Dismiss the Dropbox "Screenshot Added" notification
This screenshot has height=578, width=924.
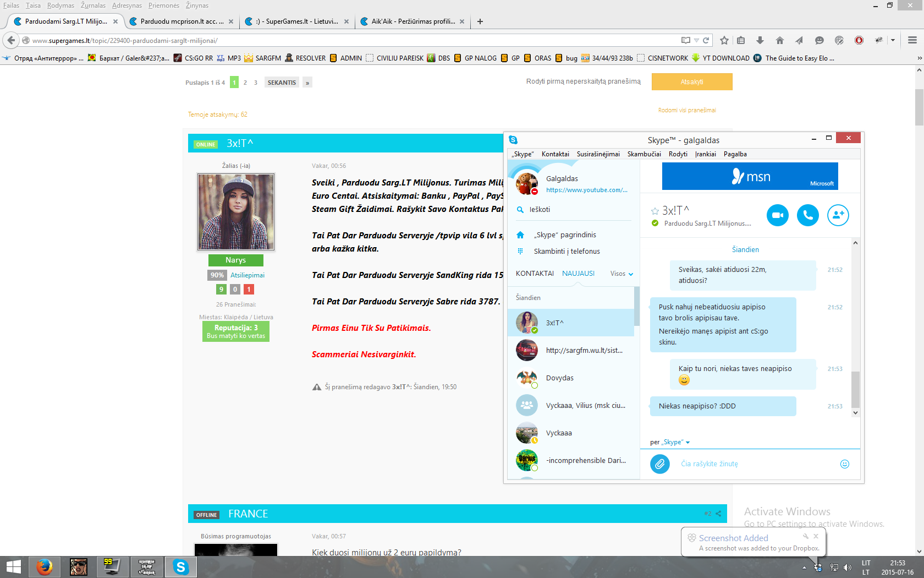point(816,536)
